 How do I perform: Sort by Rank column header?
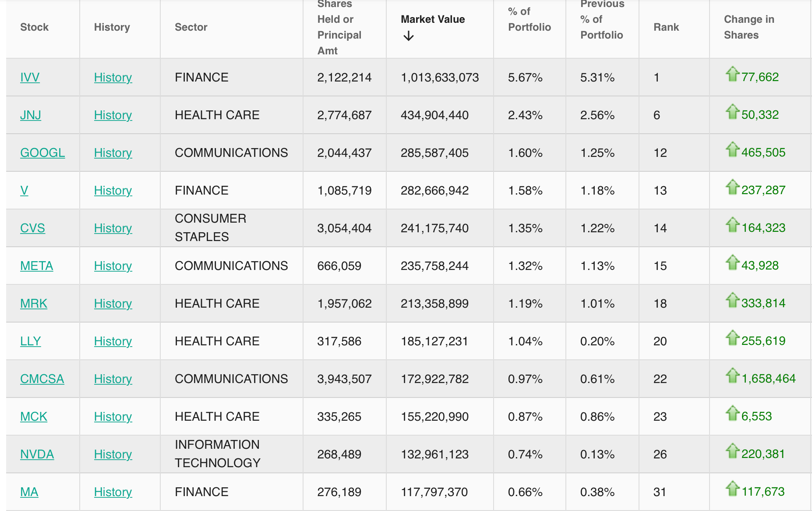(666, 27)
